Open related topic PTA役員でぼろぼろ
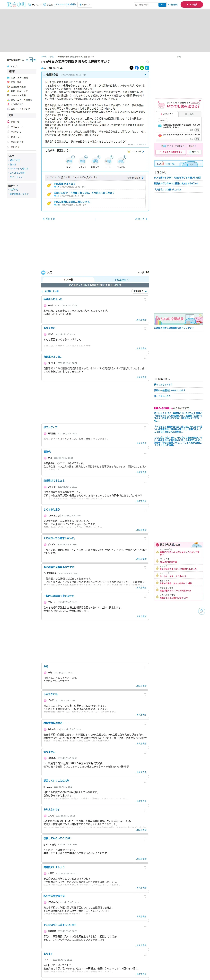Image resolution: width=210 pixels, height=980 pixels. (64, 184)
